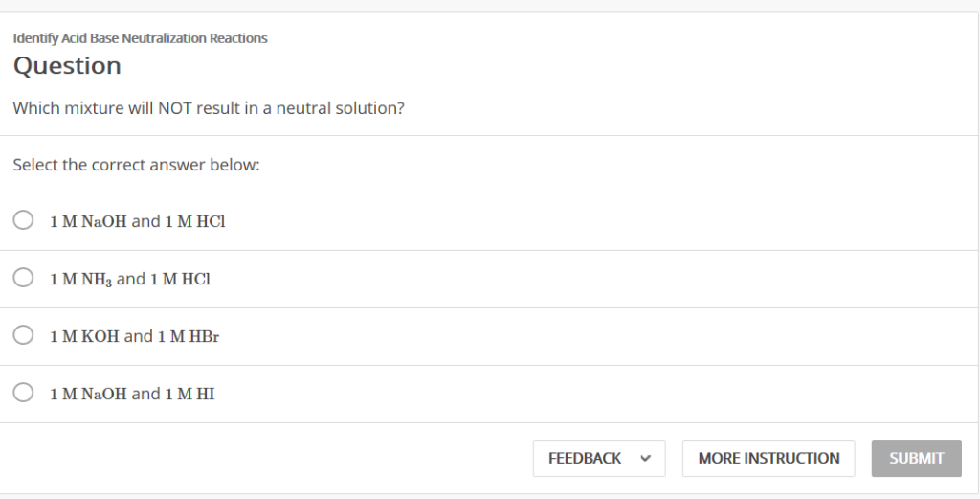The width and height of the screenshot is (980, 499).
Task: Click the MORE INSTRUCTION button
Action: 768,459
